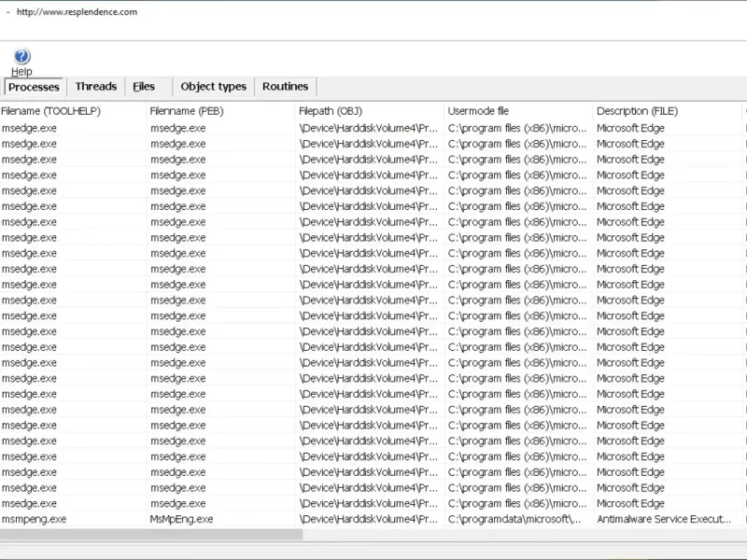Click the empty horizontal scrollbar track area
The height and width of the screenshot is (560, 747).
click(x=524, y=535)
